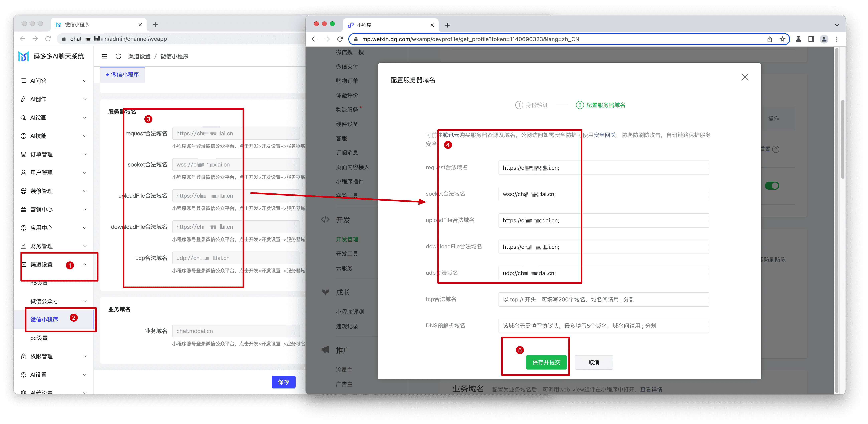Open a new tab in the 微信小程序 window
The height and width of the screenshot is (424, 868).
[155, 25]
